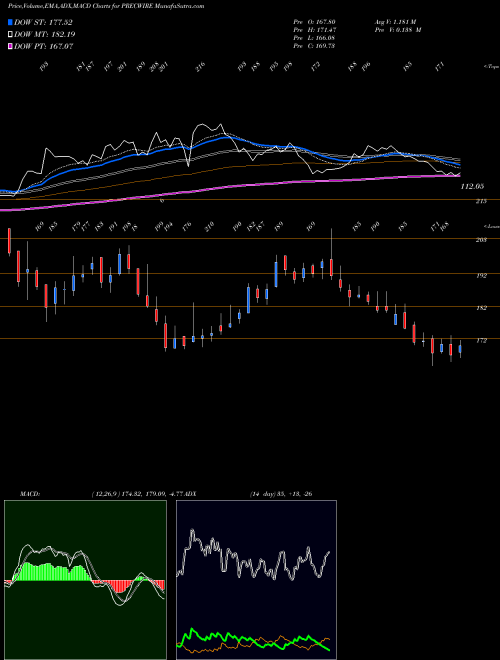Click the magenta DOW PT legend swatch
The height and width of the screenshot is (660, 500).
point(10,46)
